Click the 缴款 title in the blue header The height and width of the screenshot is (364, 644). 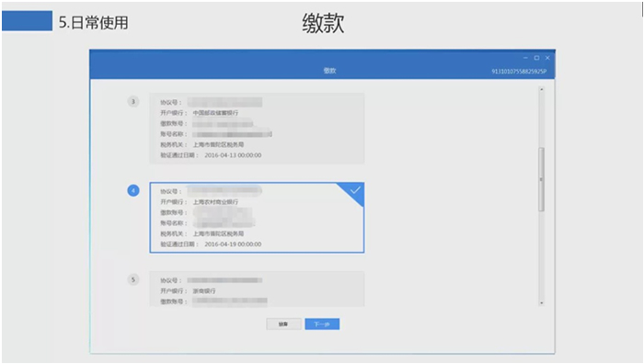click(329, 71)
